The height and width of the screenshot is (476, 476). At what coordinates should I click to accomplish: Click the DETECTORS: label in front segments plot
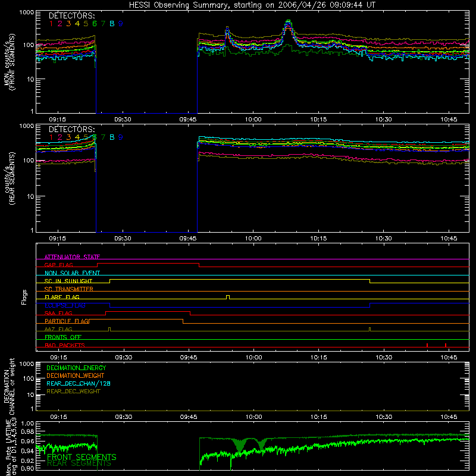(71, 15)
